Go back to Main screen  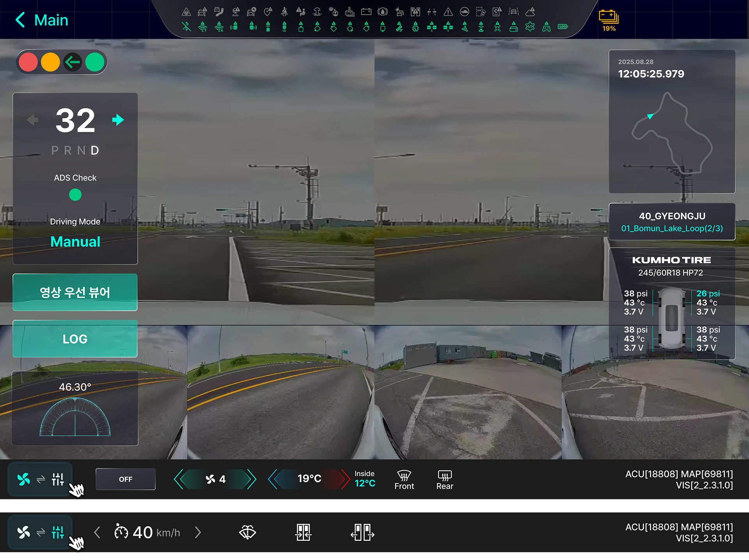[x=42, y=20]
